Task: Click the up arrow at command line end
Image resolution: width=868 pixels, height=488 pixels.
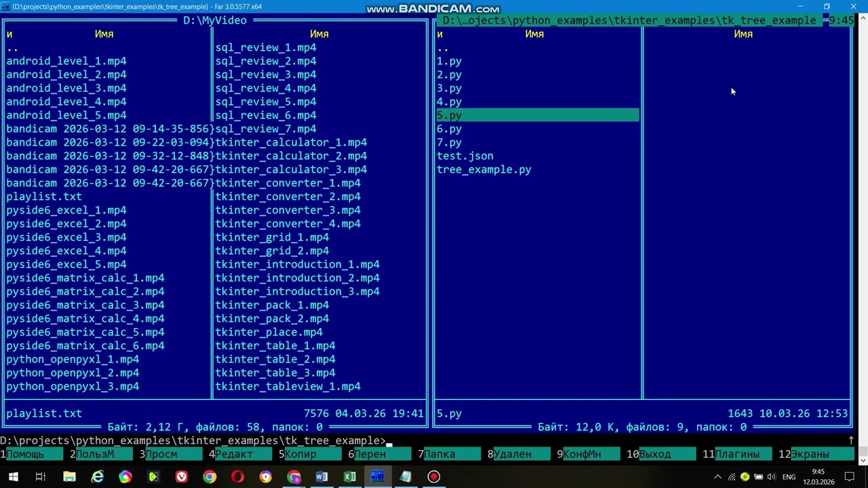Action: [x=851, y=441]
